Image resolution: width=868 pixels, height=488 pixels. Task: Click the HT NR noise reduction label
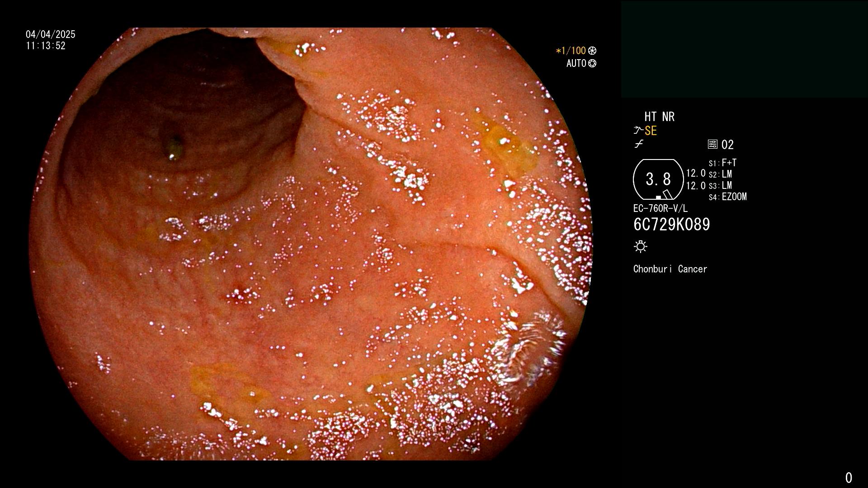pyautogui.click(x=659, y=117)
